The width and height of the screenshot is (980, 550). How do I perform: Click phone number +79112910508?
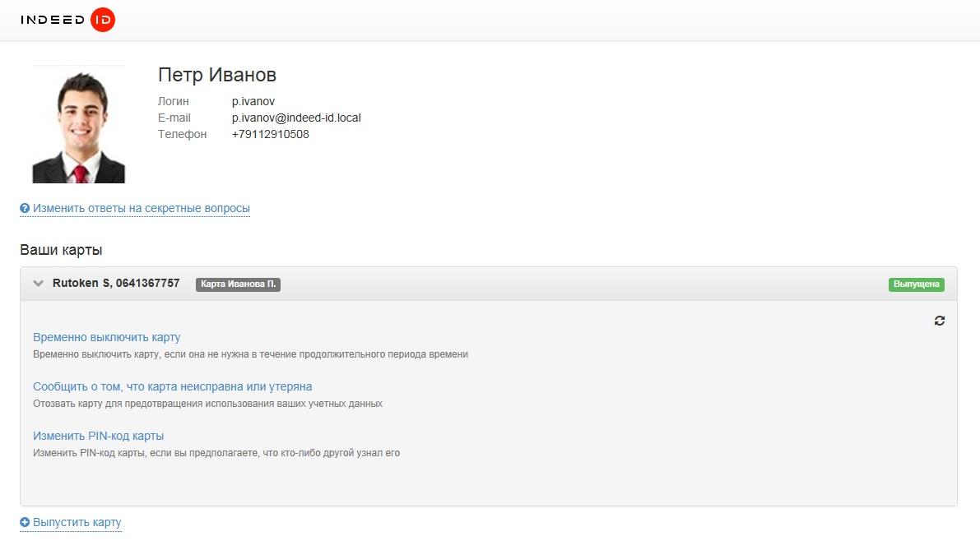click(x=271, y=134)
